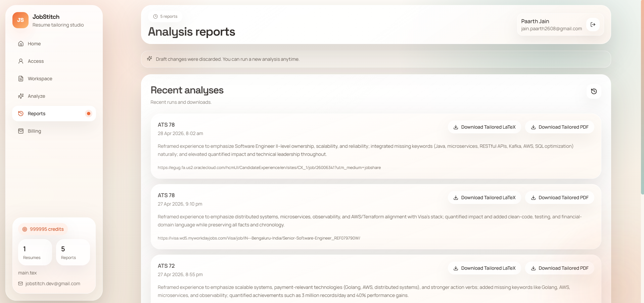The width and height of the screenshot is (644, 303).
Task: Click the credits target icon
Action: [x=25, y=229]
